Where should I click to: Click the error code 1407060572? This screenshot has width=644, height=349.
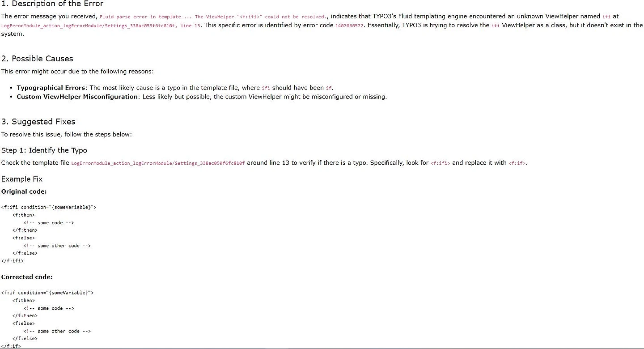[x=350, y=26]
